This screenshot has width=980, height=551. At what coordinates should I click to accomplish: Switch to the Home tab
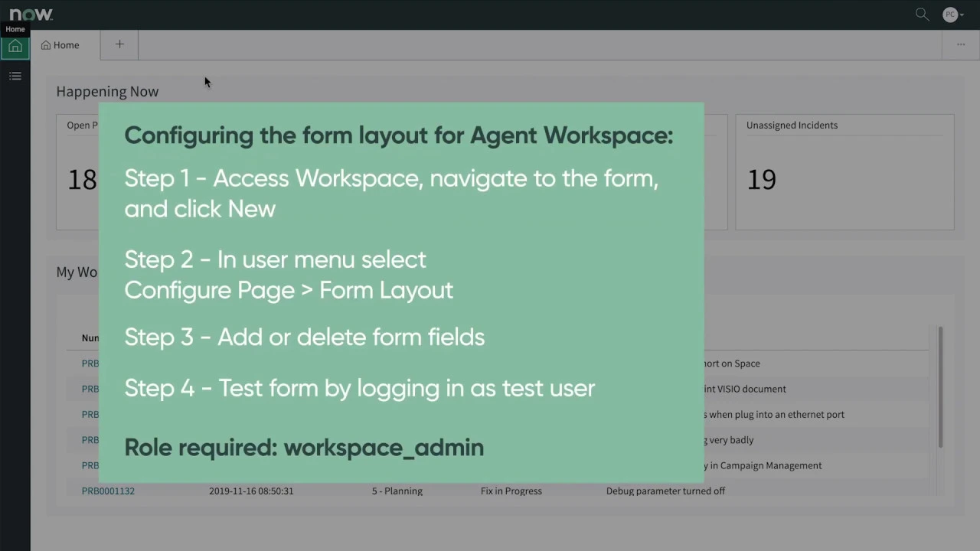pos(66,45)
